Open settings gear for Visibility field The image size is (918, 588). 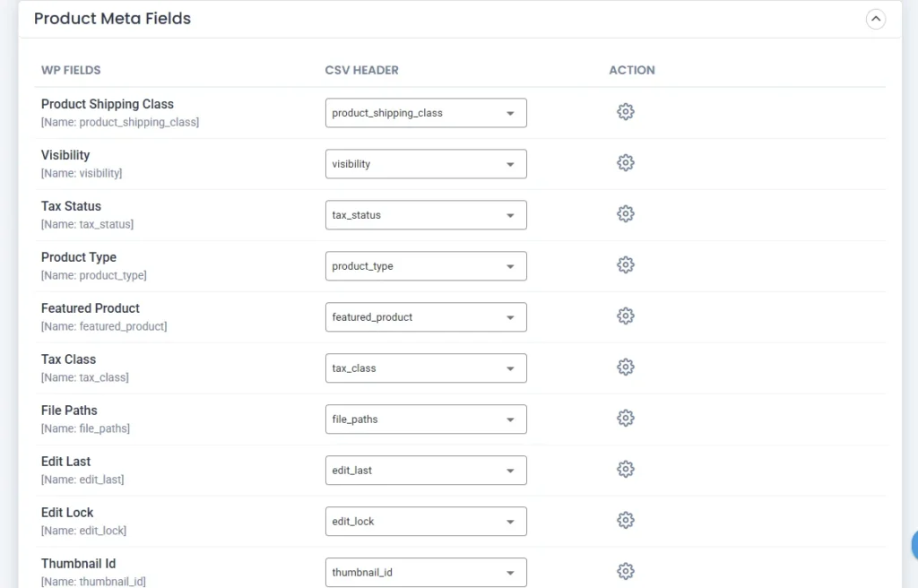click(x=626, y=163)
